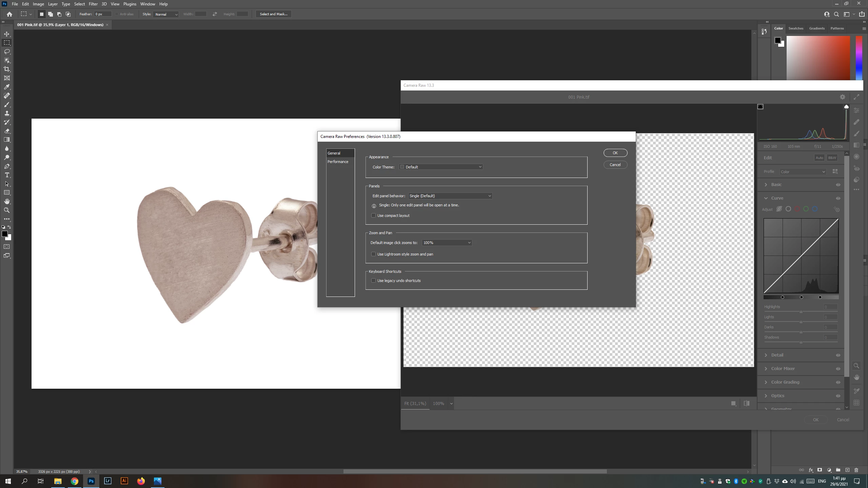Click OK in Camera Raw Preferences
This screenshot has height=488, width=868.
(615, 153)
